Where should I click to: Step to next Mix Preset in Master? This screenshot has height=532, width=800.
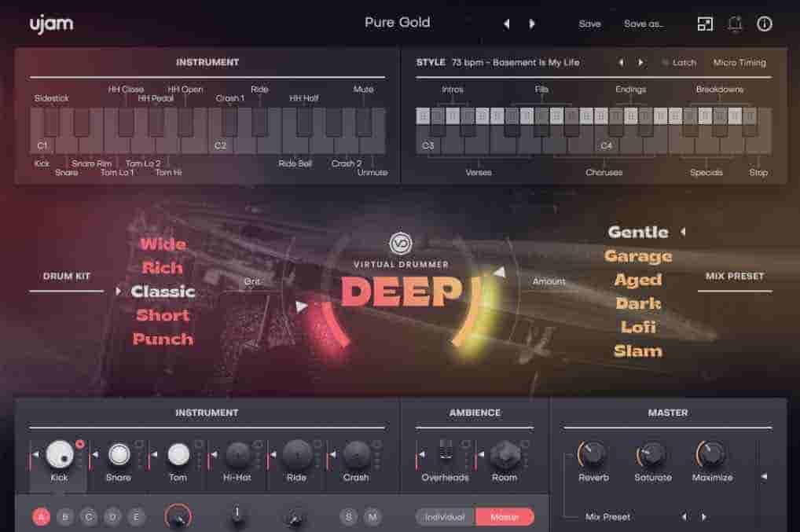[x=704, y=517]
